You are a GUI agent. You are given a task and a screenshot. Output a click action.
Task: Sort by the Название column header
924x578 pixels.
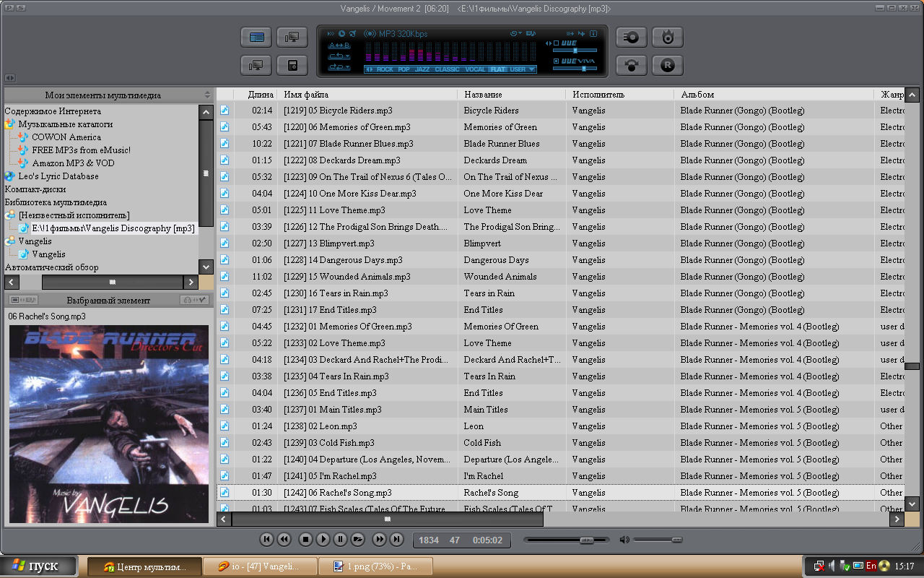(512, 95)
